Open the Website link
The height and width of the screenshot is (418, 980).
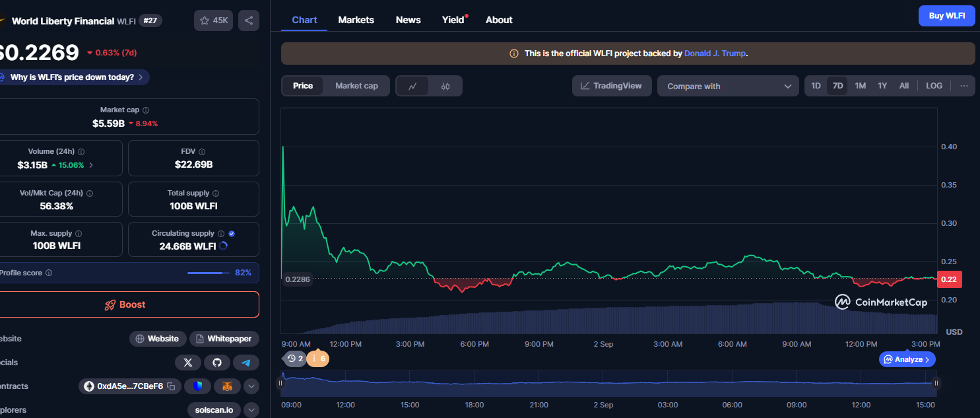tap(158, 339)
